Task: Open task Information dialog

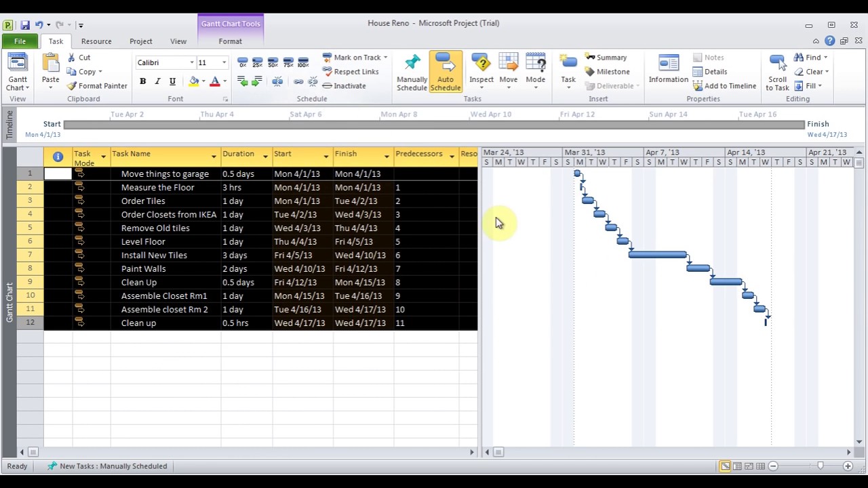Action: (669, 70)
